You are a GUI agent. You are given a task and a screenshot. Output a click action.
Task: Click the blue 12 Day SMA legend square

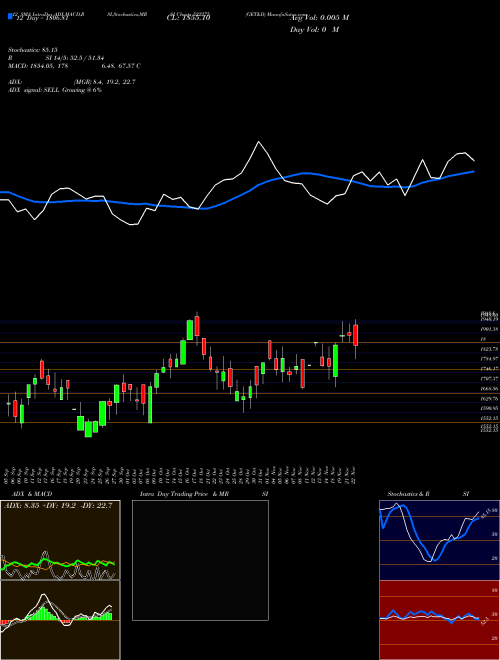(10, 16)
